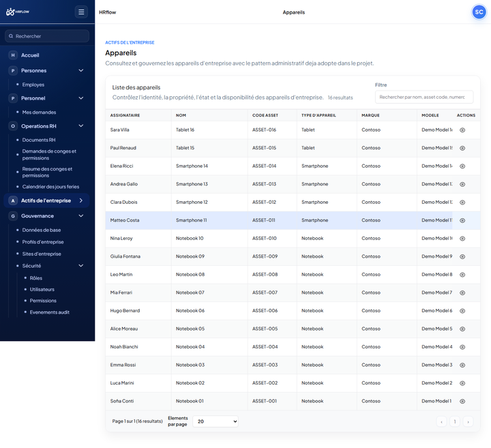Open Rôles under Sécurité
Image resolution: width=491 pixels, height=448 pixels.
tap(36, 278)
